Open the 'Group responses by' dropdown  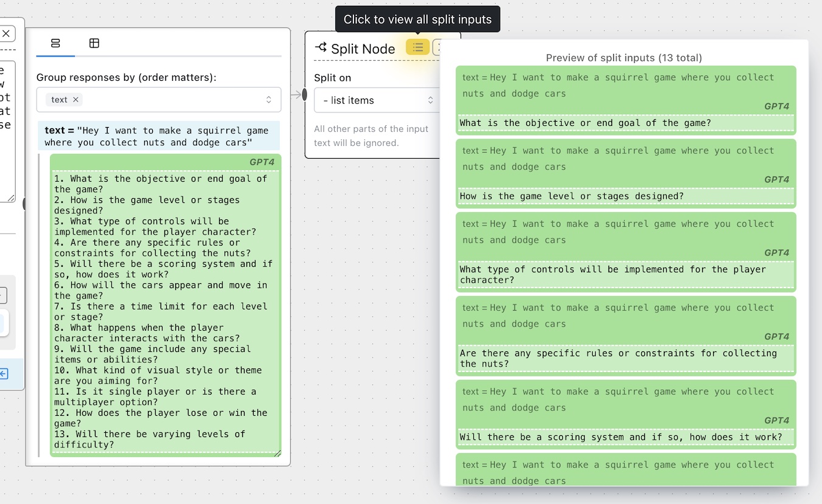tap(268, 100)
